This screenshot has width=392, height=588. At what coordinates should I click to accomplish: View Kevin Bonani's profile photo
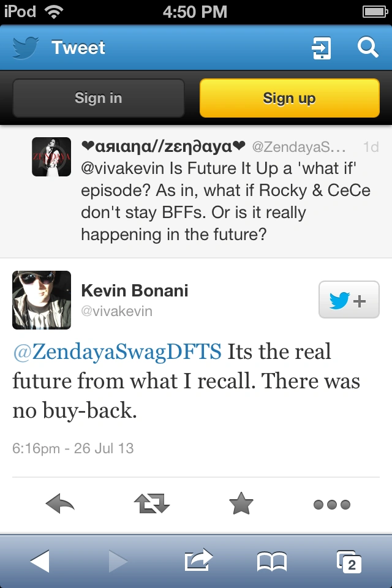(x=42, y=300)
